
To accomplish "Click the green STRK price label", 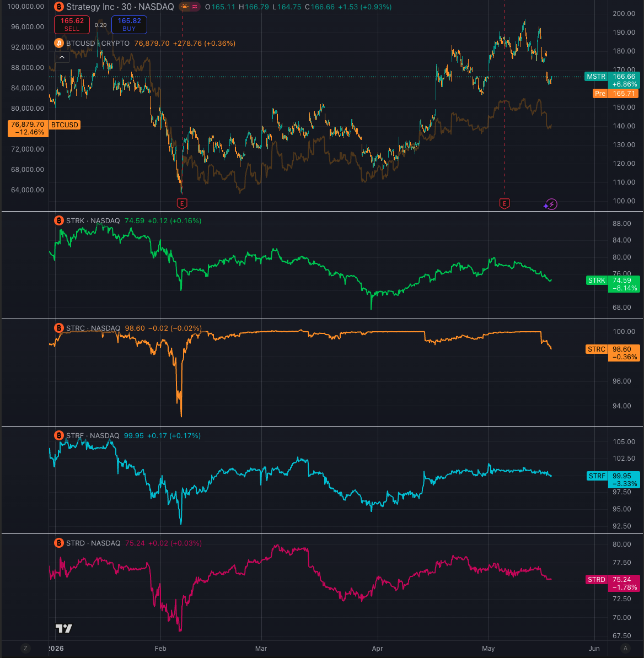I will coord(613,284).
